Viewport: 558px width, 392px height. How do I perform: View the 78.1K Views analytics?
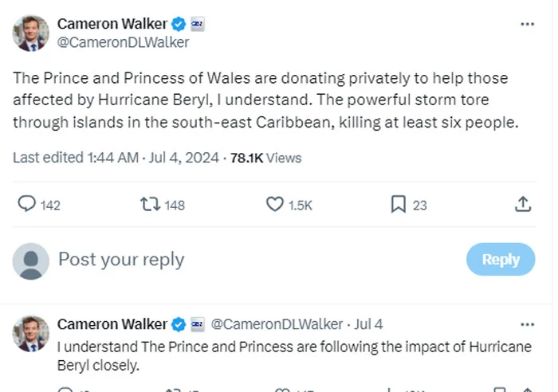(266, 158)
